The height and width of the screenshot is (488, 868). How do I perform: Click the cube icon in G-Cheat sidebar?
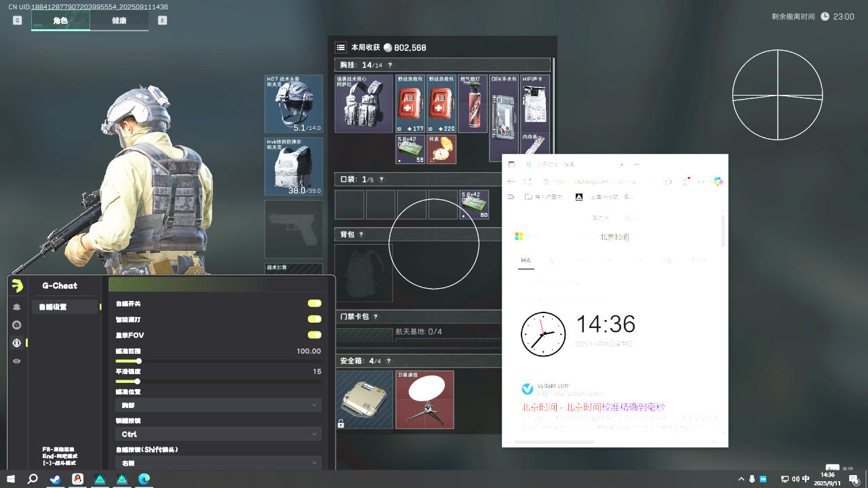16,325
